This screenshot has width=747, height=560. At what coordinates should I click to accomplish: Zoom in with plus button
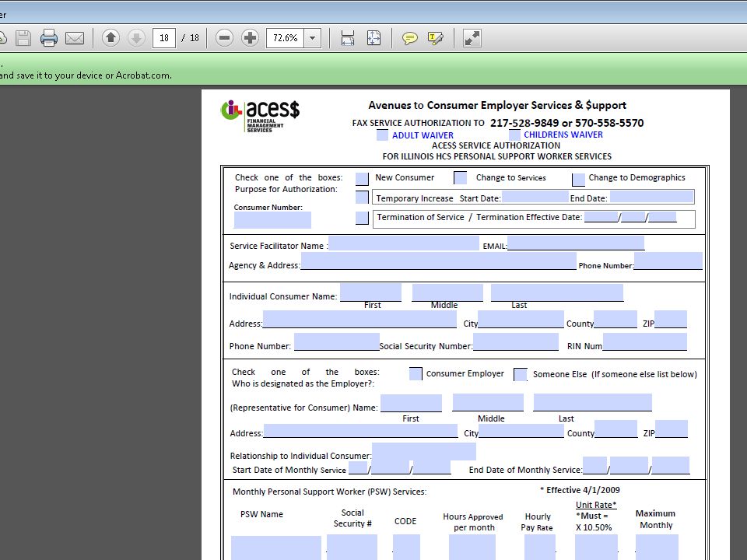[250, 37]
